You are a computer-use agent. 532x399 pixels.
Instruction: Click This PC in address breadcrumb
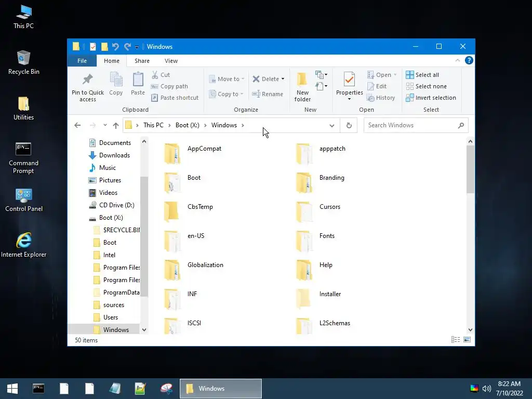pyautogui.click(x=153, y=125)
